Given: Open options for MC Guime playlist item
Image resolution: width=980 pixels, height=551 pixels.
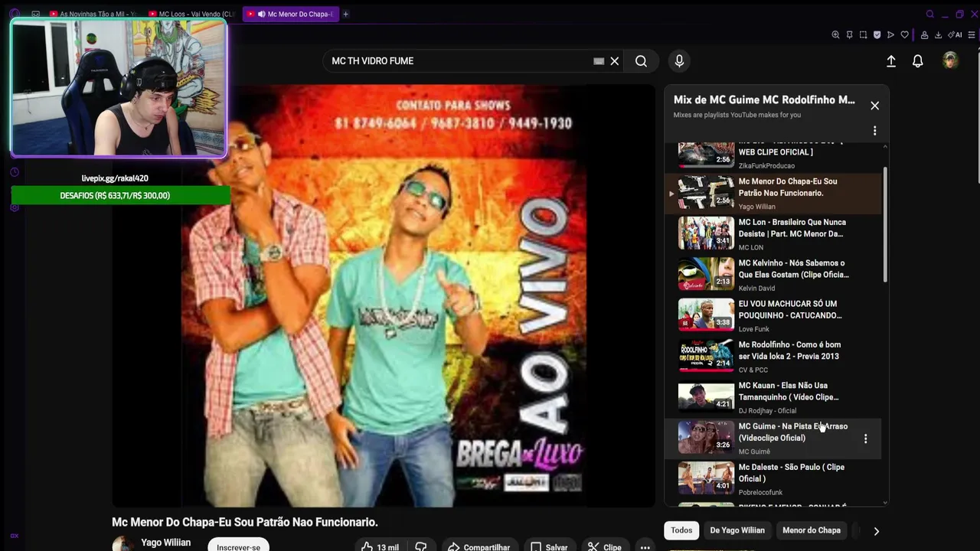Looking at the screenshot, I should click(x=865, y=439).
